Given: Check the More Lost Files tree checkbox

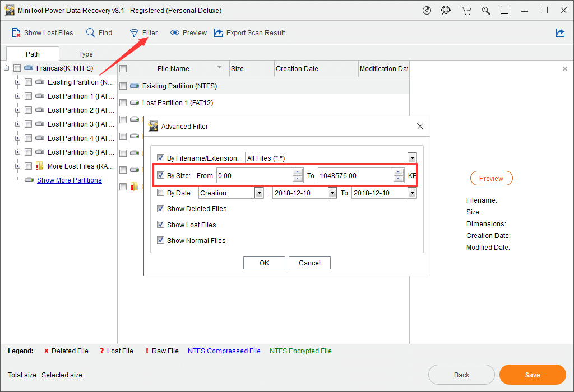Looking at the screenshot, I should click(x=28, y=166).
